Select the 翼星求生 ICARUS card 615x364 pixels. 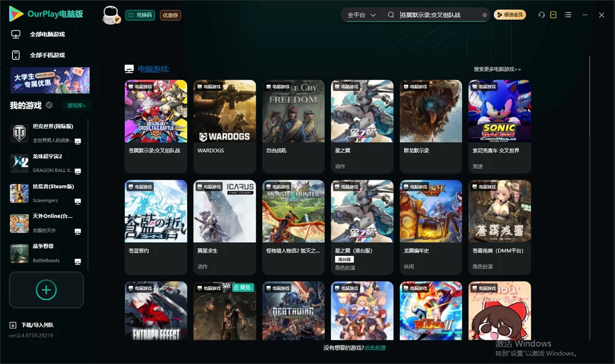[x=224, y=227]
